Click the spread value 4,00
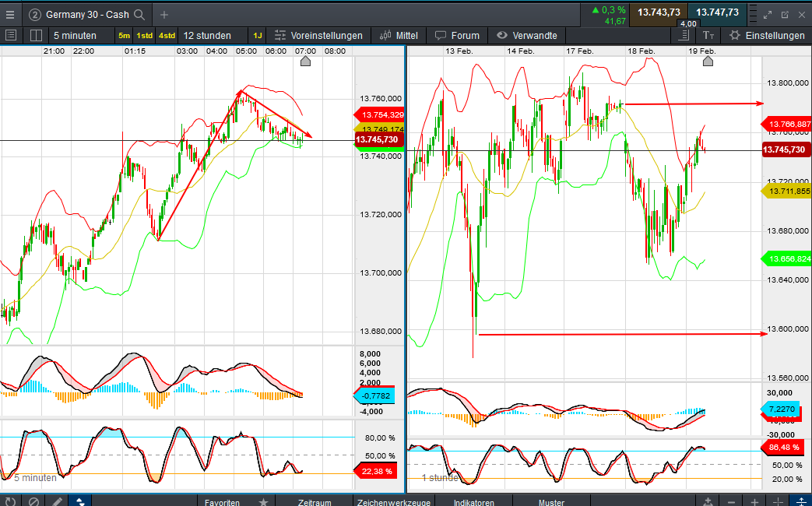The height and width of the screenshot is (506, 812). point(688,24)
